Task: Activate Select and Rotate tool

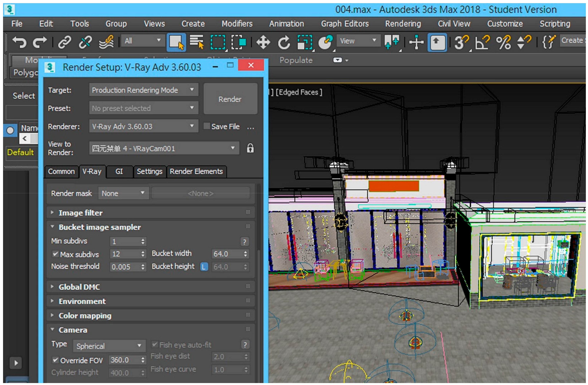Action: pyautogui.click(x=284, y=42)
